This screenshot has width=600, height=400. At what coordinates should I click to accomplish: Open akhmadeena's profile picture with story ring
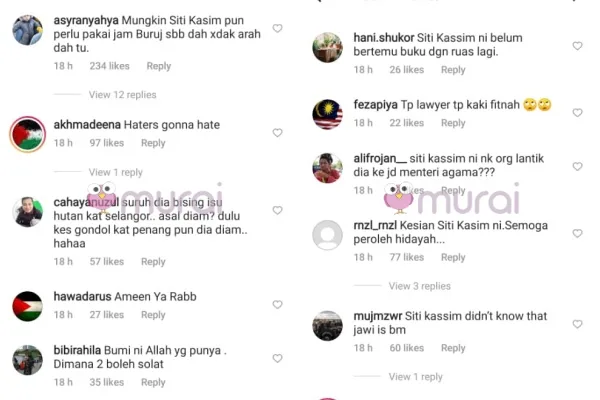pos(28,134)
